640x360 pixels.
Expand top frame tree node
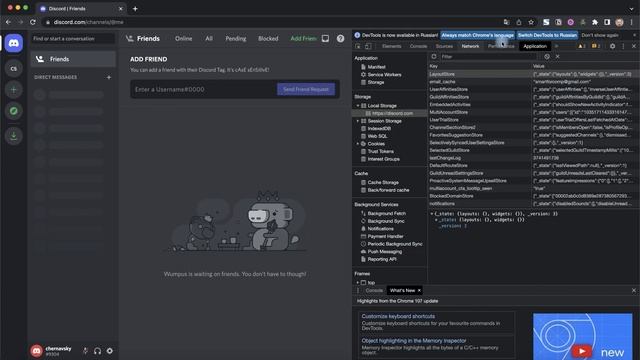(358, 282)
